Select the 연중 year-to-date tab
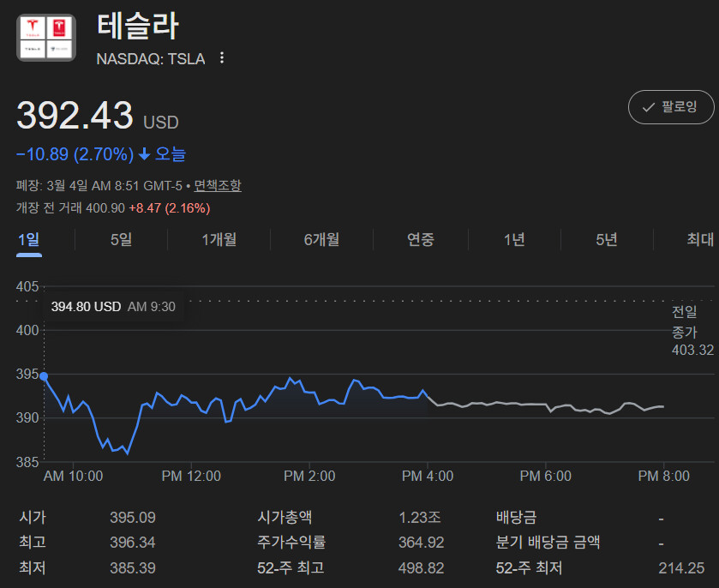719x588 pixels. [x=420, y=240]
